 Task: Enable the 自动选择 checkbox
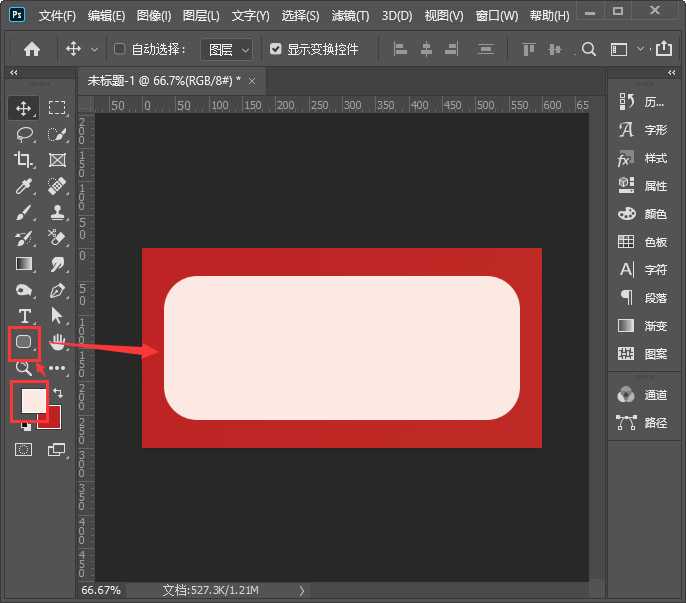click(120, 49)
